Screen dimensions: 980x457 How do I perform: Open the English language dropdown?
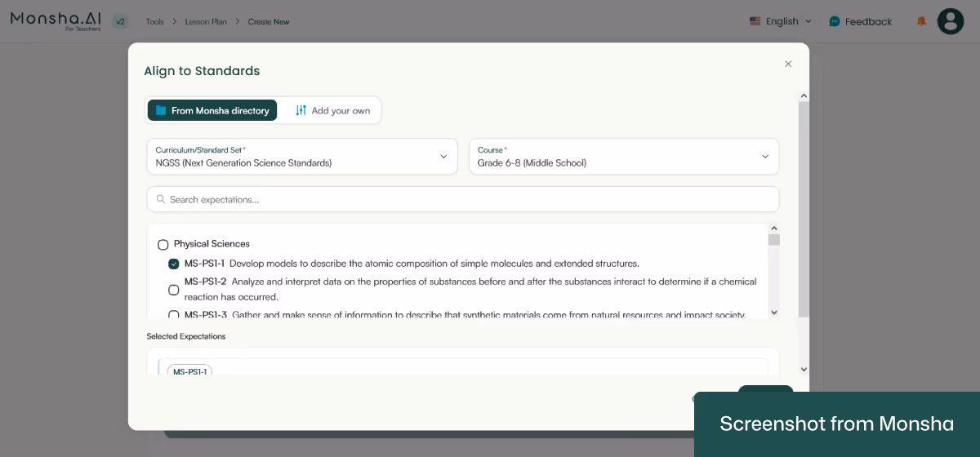pyautogui.click(x=781, y=21)
